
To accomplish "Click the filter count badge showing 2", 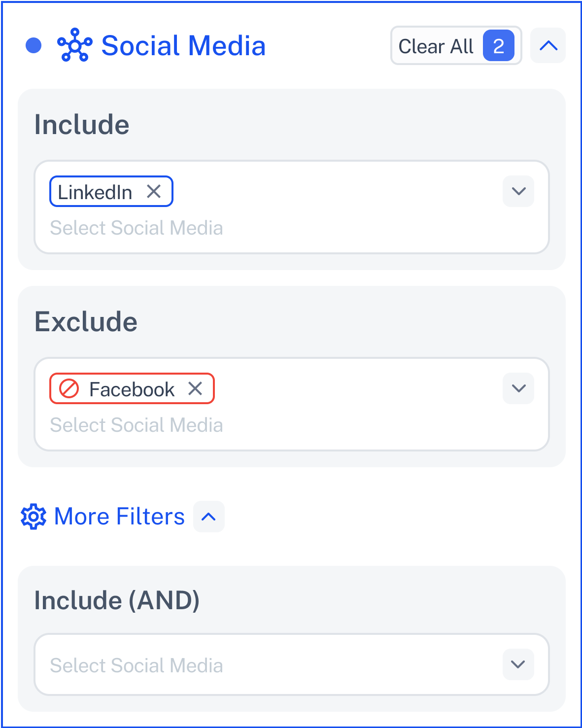I will (x=499, y=45).
